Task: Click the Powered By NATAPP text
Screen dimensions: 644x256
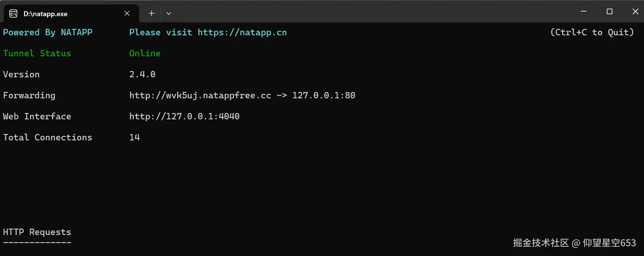Action: 48,33
